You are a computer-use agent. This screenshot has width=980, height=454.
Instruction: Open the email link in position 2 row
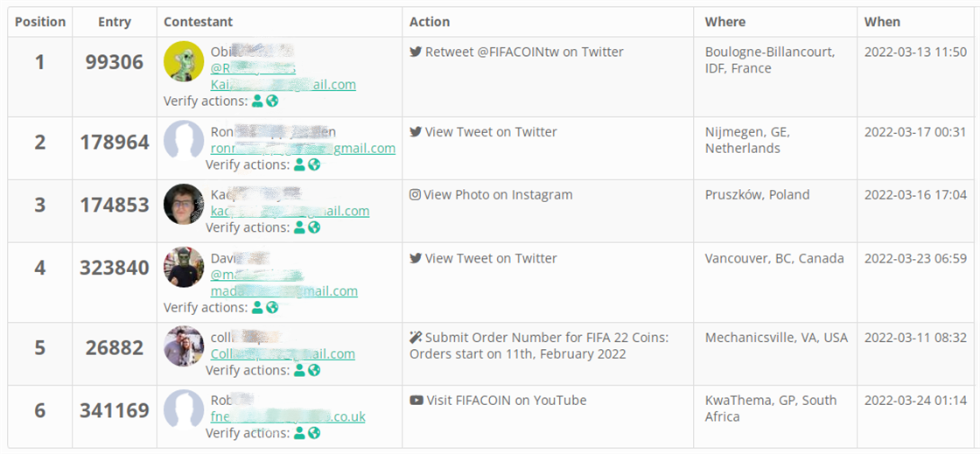303,149
